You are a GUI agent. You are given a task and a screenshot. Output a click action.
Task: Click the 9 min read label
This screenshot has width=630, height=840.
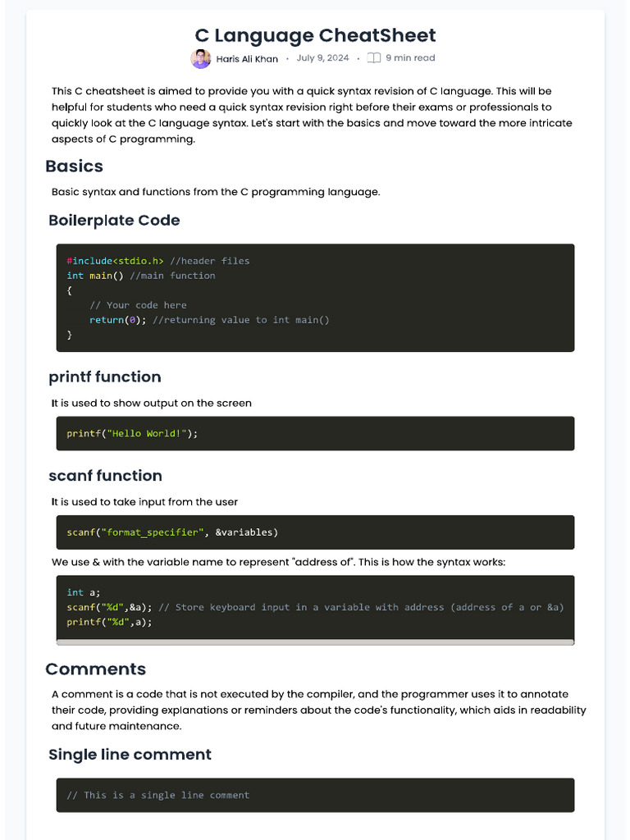pyautogui.click(x=410, y=58)
